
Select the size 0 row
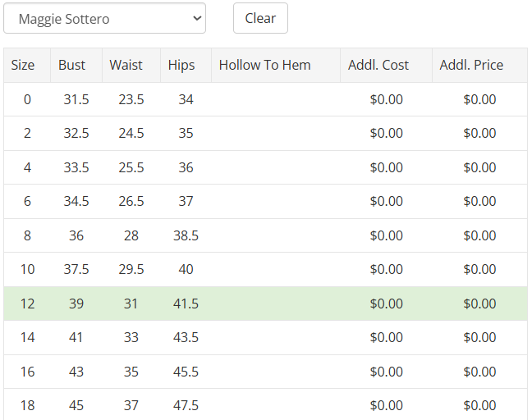27,99
